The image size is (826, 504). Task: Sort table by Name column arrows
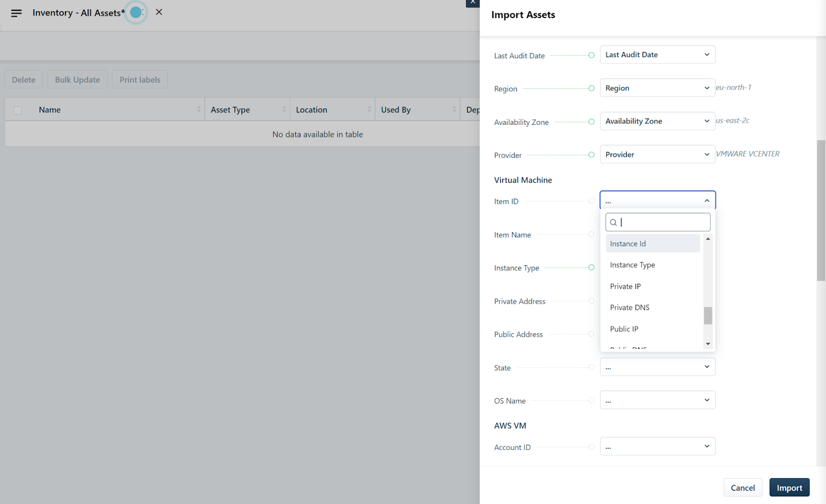[199, 109]
